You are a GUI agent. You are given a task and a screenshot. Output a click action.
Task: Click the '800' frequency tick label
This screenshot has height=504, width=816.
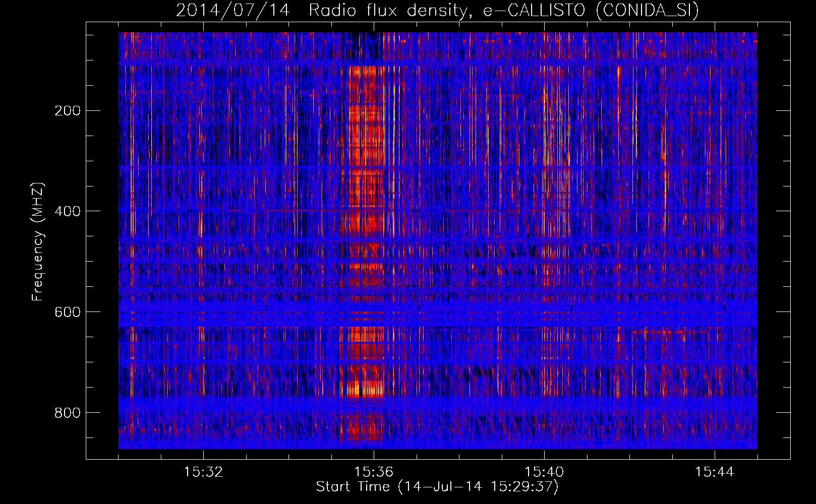(x=67, y=413)
